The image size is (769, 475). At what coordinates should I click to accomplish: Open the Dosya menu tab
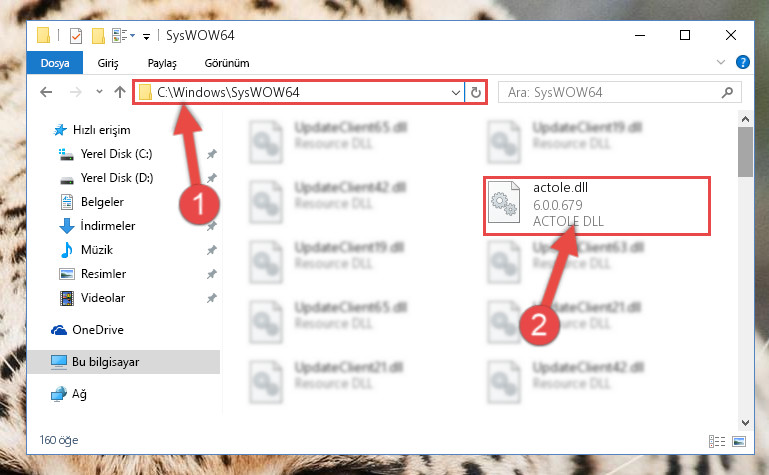55,63
